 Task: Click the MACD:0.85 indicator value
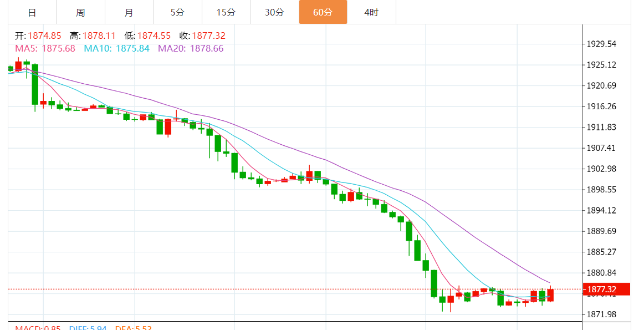point(38,328)
